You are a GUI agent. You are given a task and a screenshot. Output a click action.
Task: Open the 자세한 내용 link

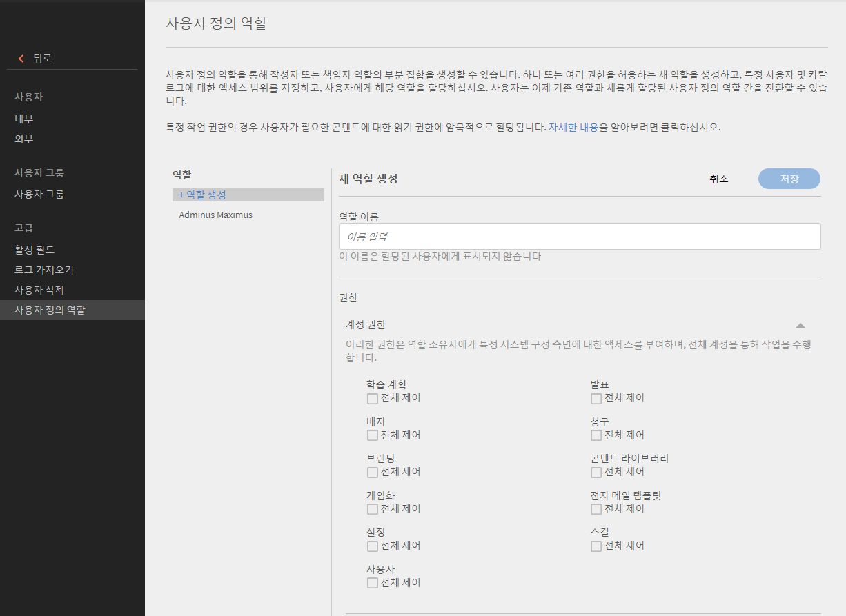click(573, 128)
